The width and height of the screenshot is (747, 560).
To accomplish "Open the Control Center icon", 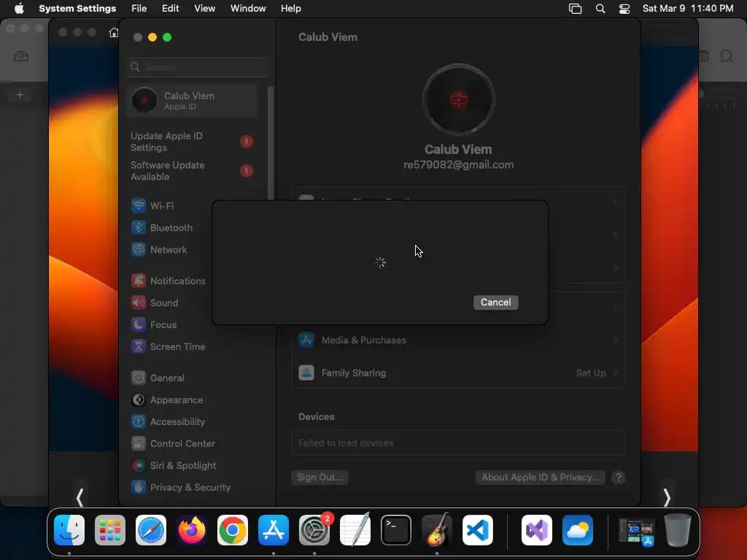I will click(139, 444).
